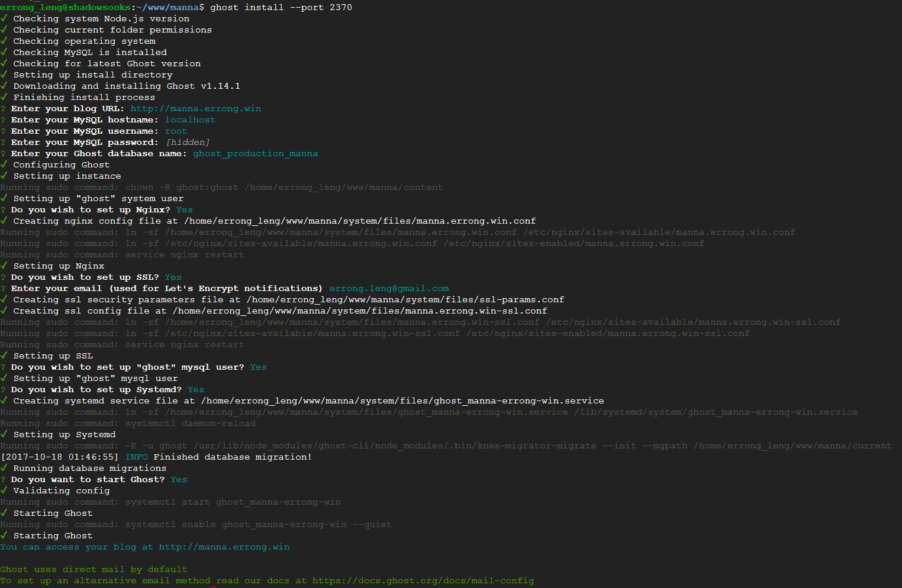Click '/etc/nginx/sites-enabled/manna.errong.win.conf' path
Screen dimensions: 902x588
574,243
